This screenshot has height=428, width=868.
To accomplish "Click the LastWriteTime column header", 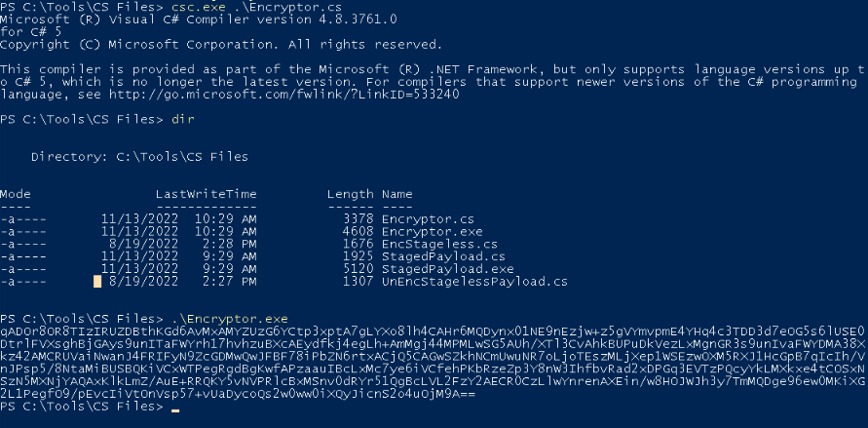I will click(206, 194).
